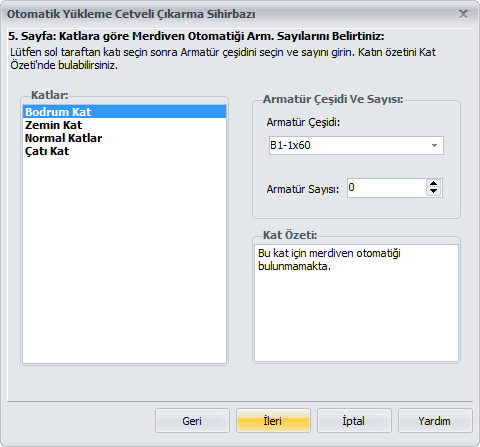Cancel the wizard with İptal
The width and height of the screenshot is (480, 447).
coord(354,421)
